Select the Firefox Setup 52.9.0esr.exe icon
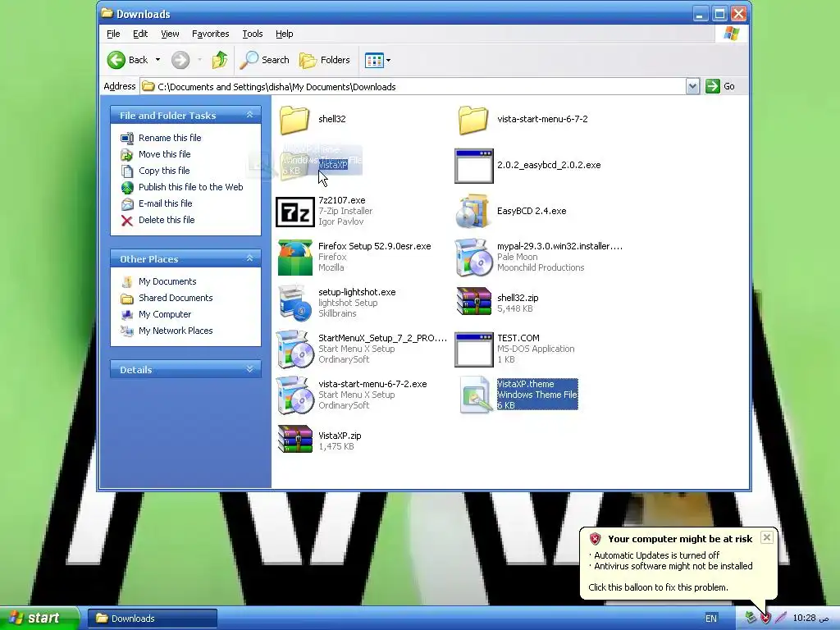The width and height of the screenshot is (840, 630). click(x=294, y=257)
